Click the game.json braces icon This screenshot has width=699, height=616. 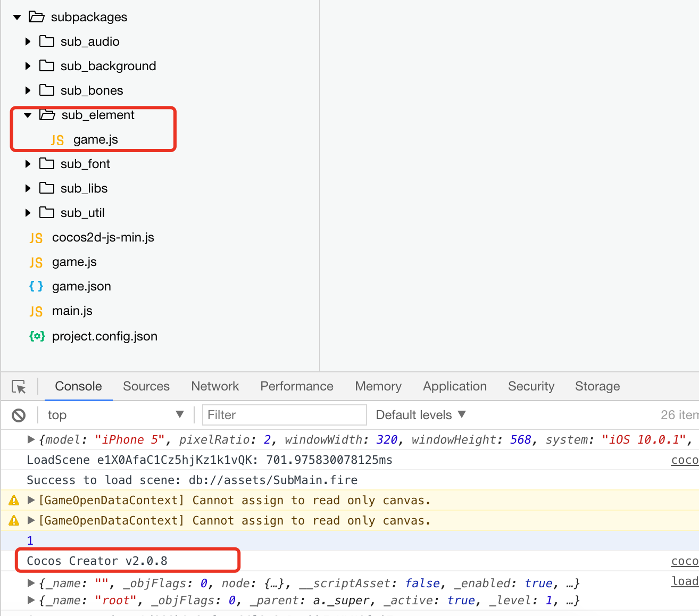36,286
